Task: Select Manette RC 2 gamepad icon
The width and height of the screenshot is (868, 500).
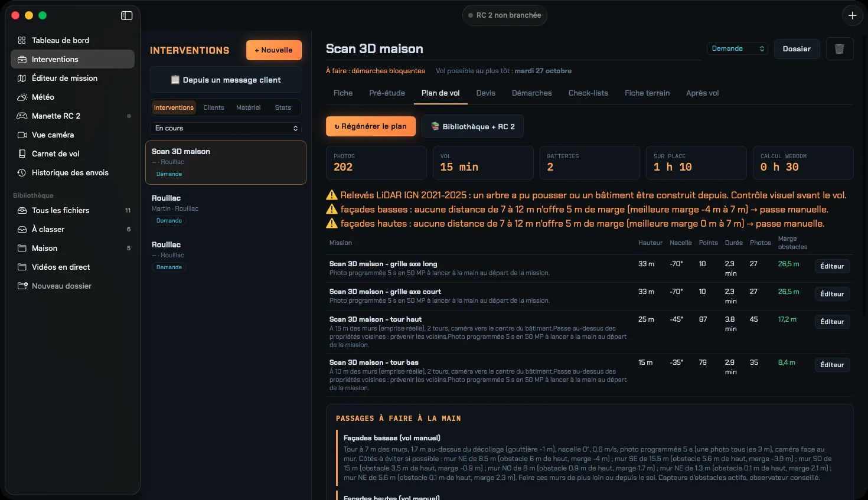Action: point(22,116)
